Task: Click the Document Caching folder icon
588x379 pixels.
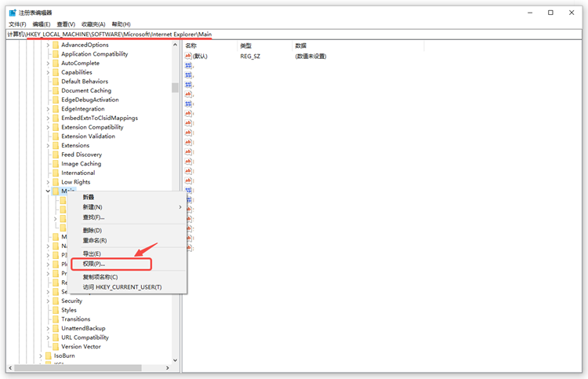Action: point(56,91)
